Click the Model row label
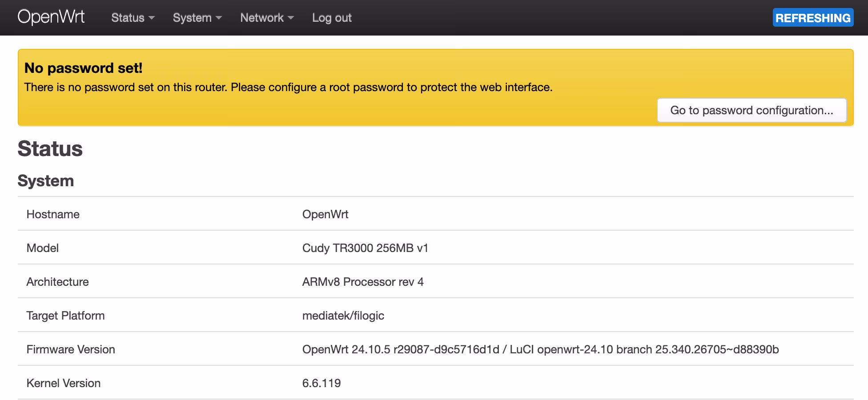This screenshot has width=868, height=400. [x=43, y=248]
